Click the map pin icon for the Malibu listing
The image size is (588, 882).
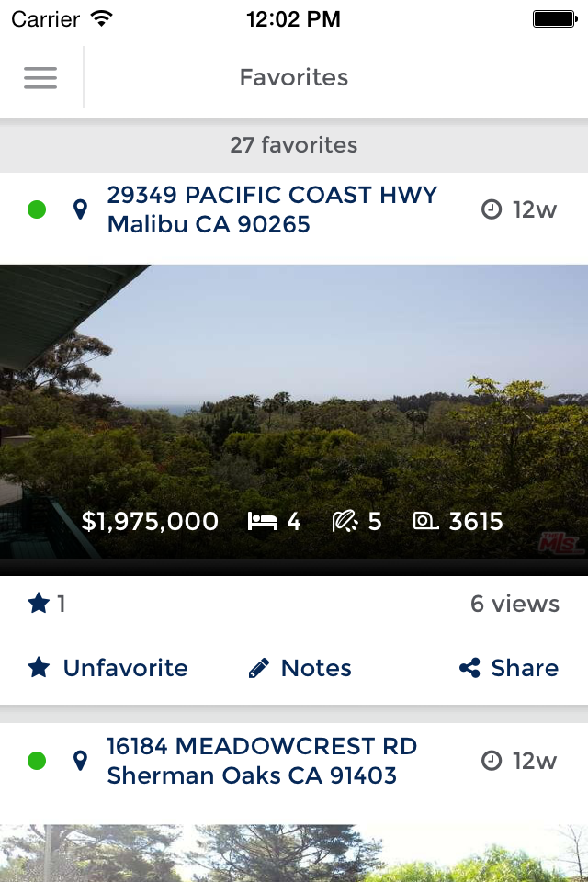pos(81,209)
